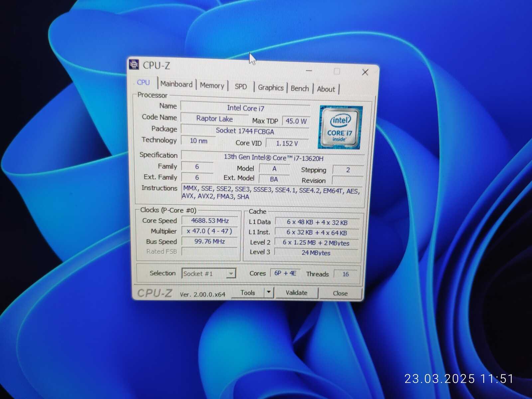Open the Mainboard tab

click(x=176, y=84)
